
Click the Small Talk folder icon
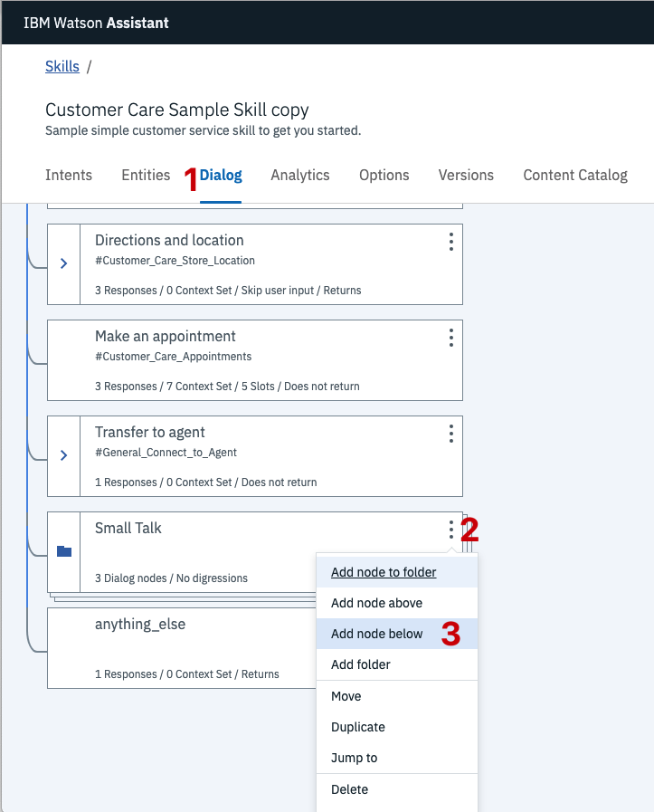[x=64, y=551]
